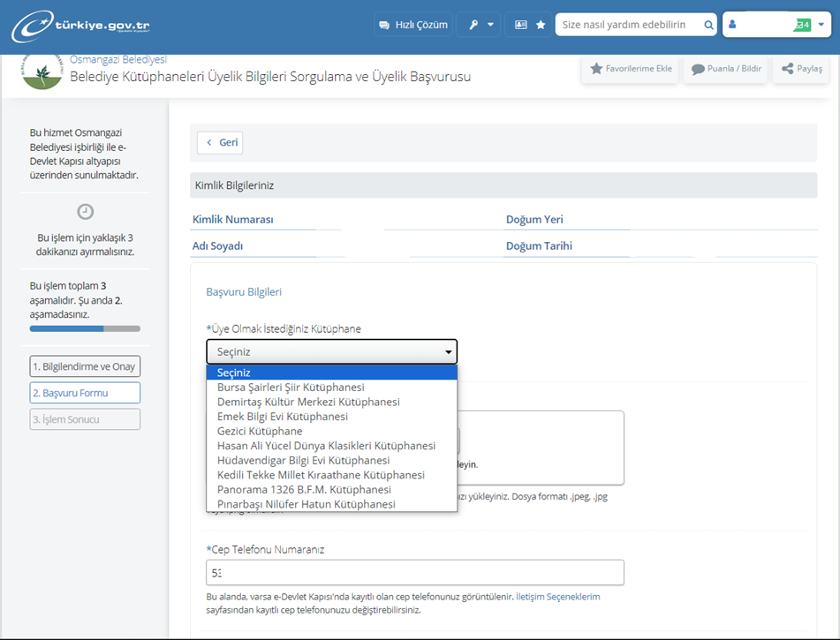Click the star favorites icon in header

(541, 25)
